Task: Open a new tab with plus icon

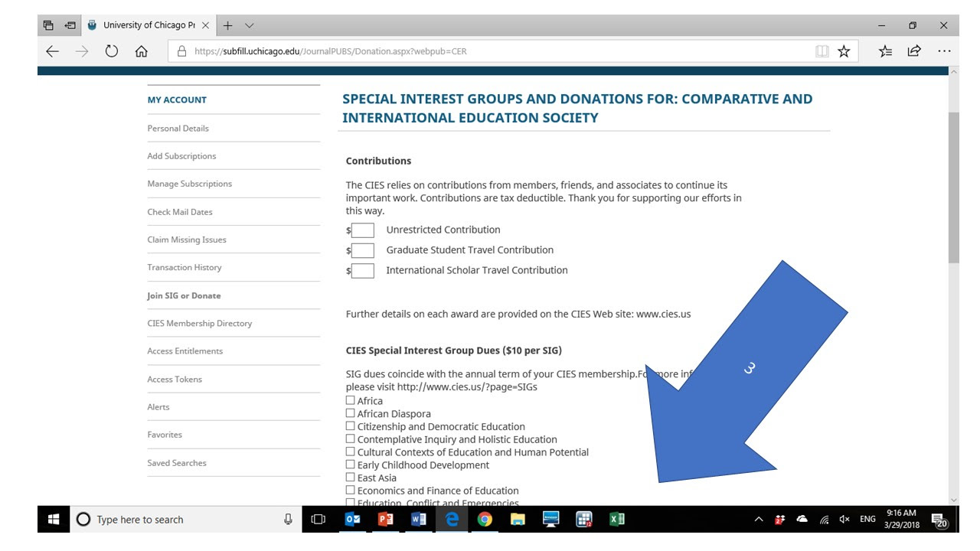Action: tap(228, 25)
